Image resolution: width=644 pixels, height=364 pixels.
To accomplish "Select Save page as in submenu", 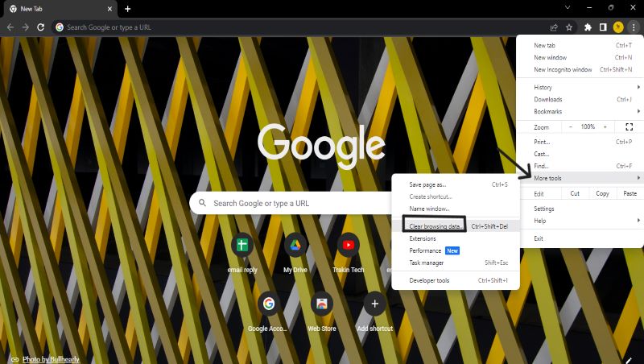I will coord(456,184).
